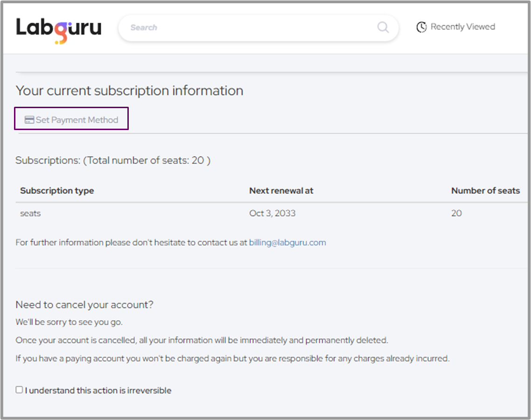
Task: Click the 'Your current subscription information' heading
Action: pyautogui.click(x=129, y=90)
